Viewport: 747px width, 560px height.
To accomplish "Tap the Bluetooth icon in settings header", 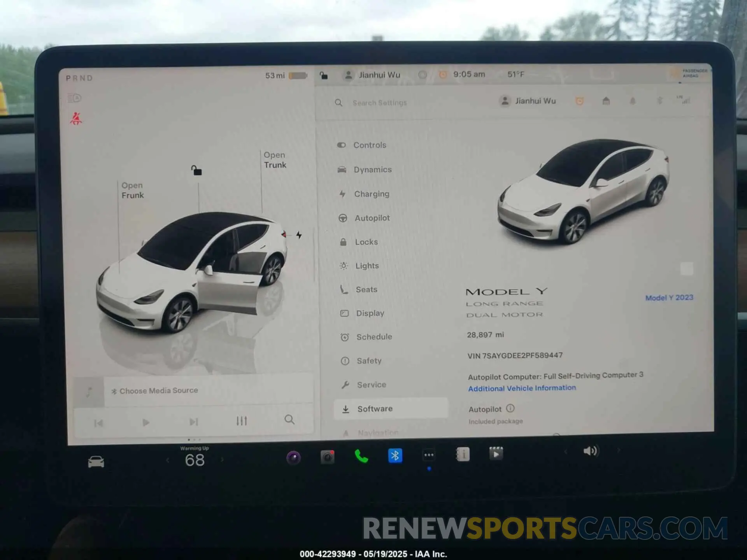I will 659,101.
